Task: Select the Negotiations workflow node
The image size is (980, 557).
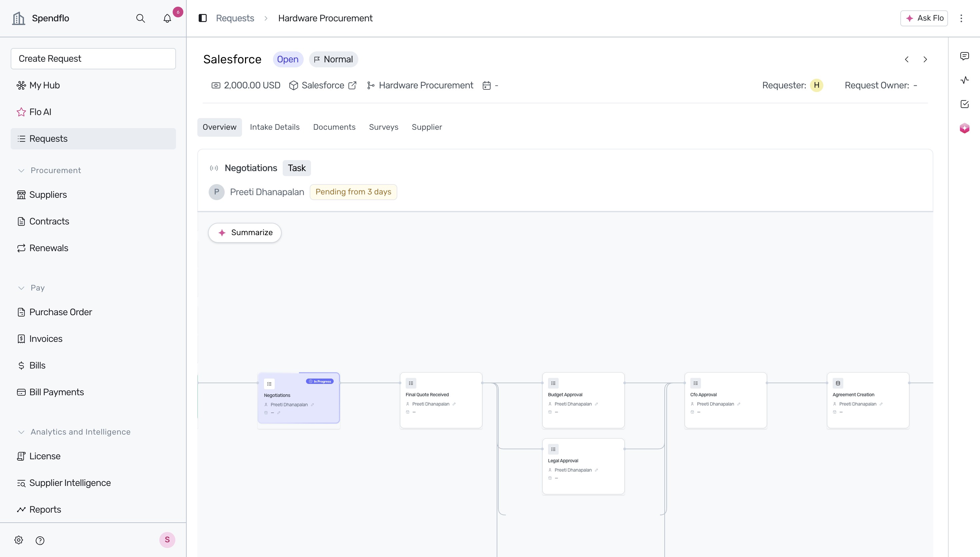Action: point(299,398)
